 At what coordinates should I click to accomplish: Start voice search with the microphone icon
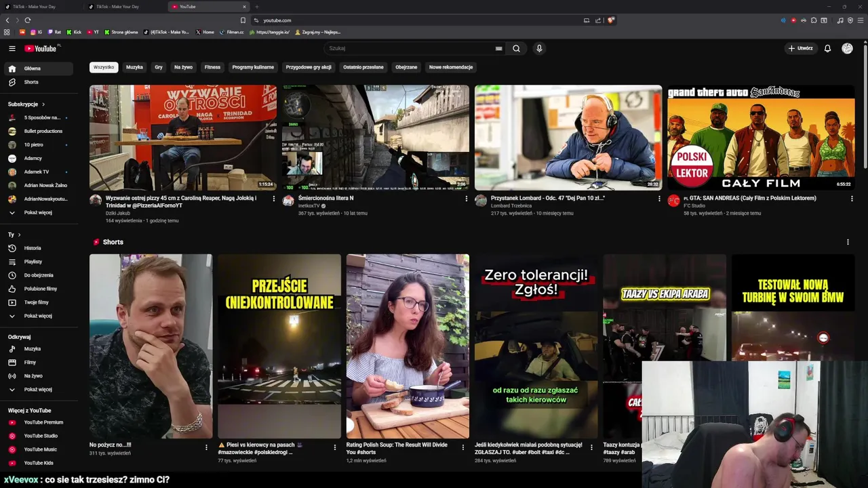(539, 48)
